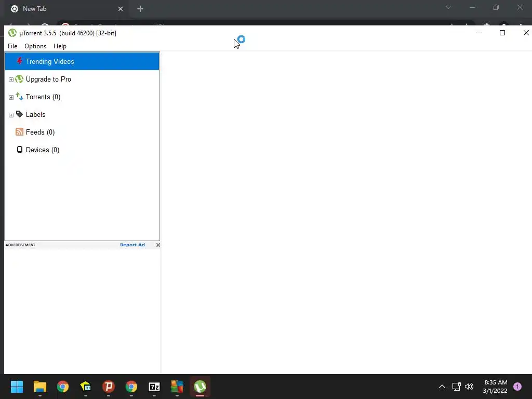The height and width of the screenshot is (399, 532).
Task: Expand the Labels tree node
Action: click(11, 115)
